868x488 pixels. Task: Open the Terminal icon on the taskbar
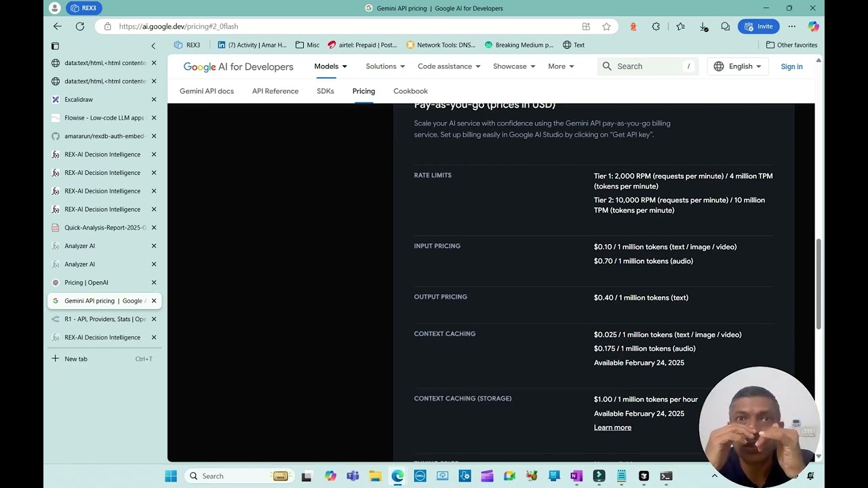[666, 476]
